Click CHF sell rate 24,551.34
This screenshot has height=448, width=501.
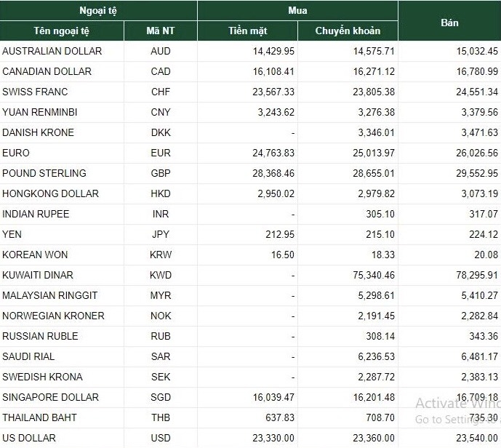(477, 92)
